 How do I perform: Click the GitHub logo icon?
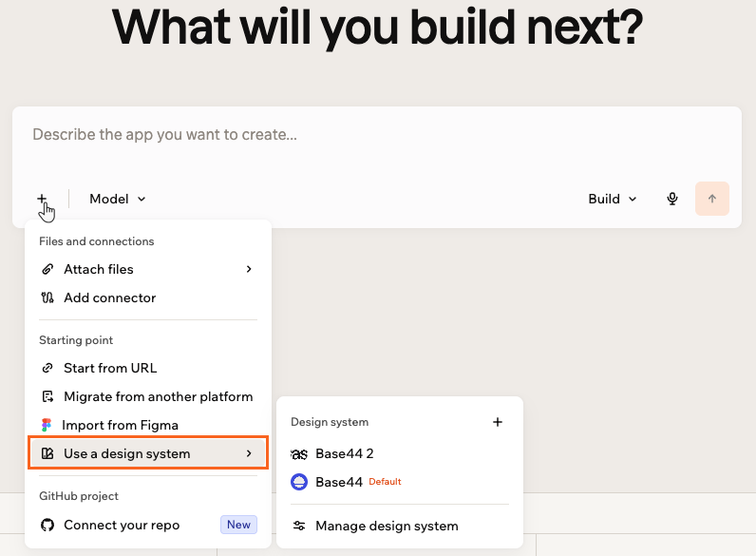click(47, 525)
